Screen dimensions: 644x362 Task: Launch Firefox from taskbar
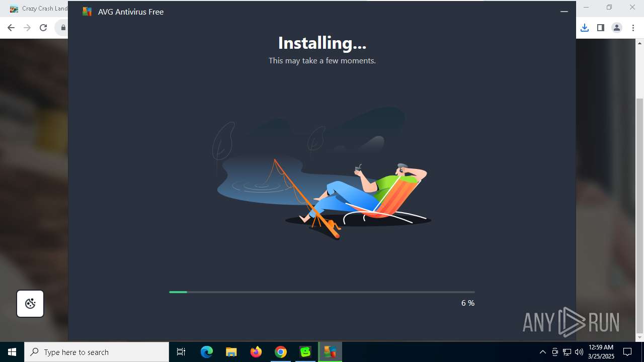(x=256, y=352)
